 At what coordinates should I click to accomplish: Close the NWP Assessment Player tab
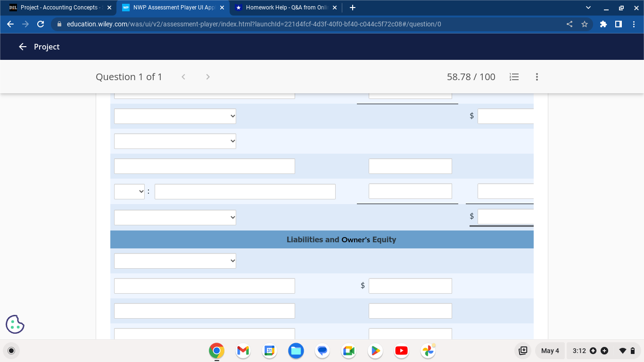click(x=222, y=8)
